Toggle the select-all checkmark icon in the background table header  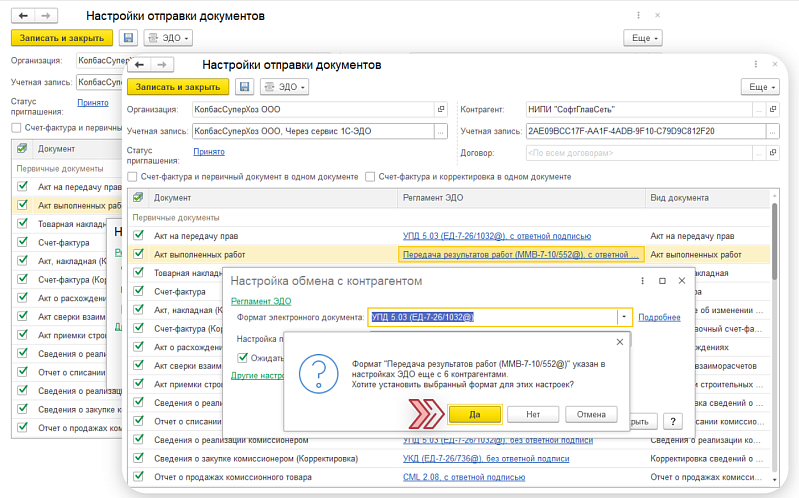pyautogui.click(x=22, y=148)
